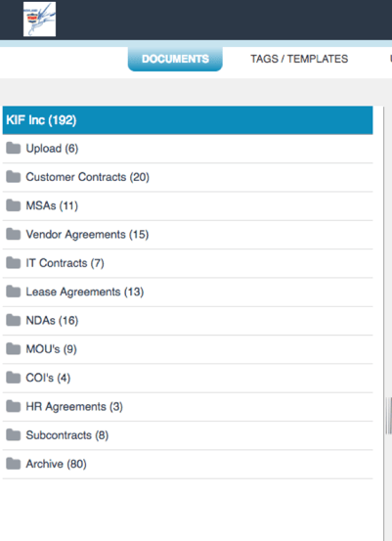
Task: Open MOU's (9) folder label
Action: pos(52,349)
